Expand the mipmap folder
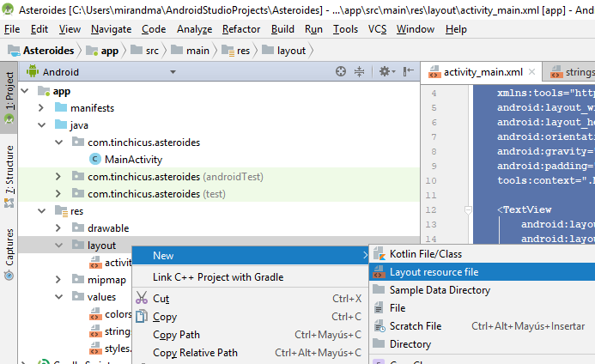 point(58,279)
